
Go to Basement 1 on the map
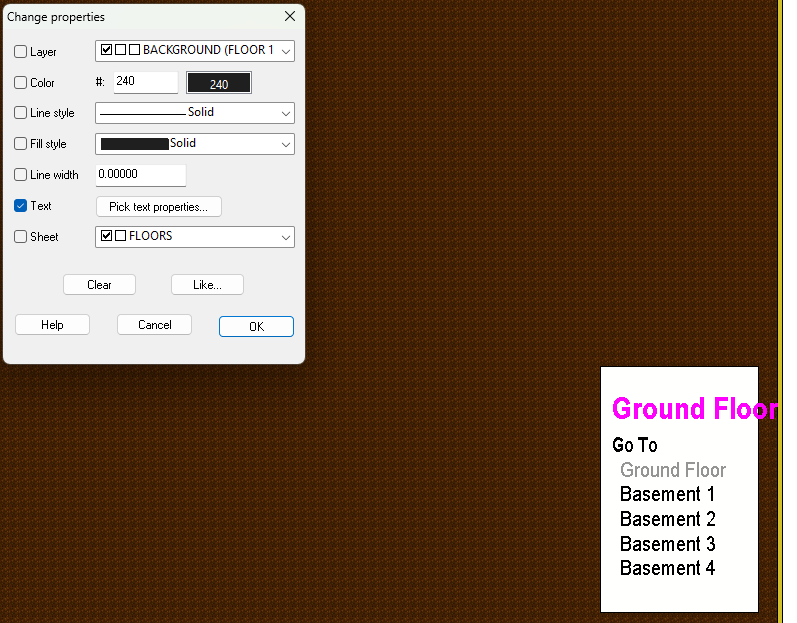click(667, 494)
